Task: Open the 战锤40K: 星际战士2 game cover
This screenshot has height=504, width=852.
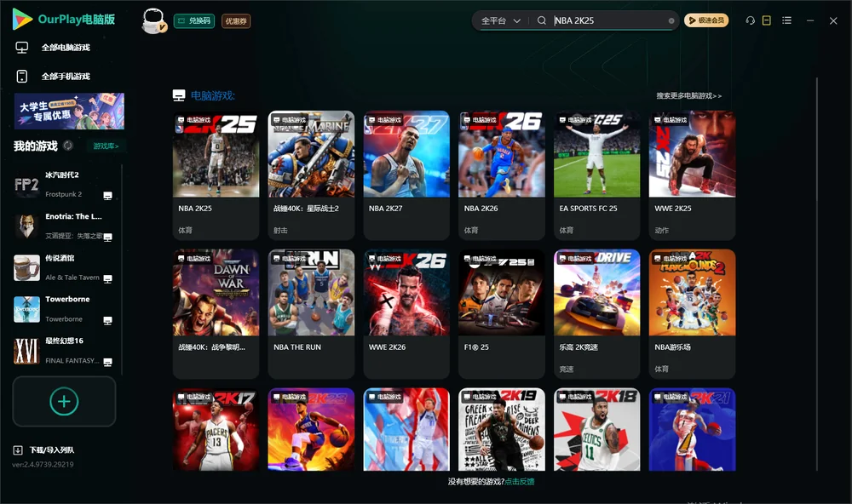Action: tap(311, 154)
